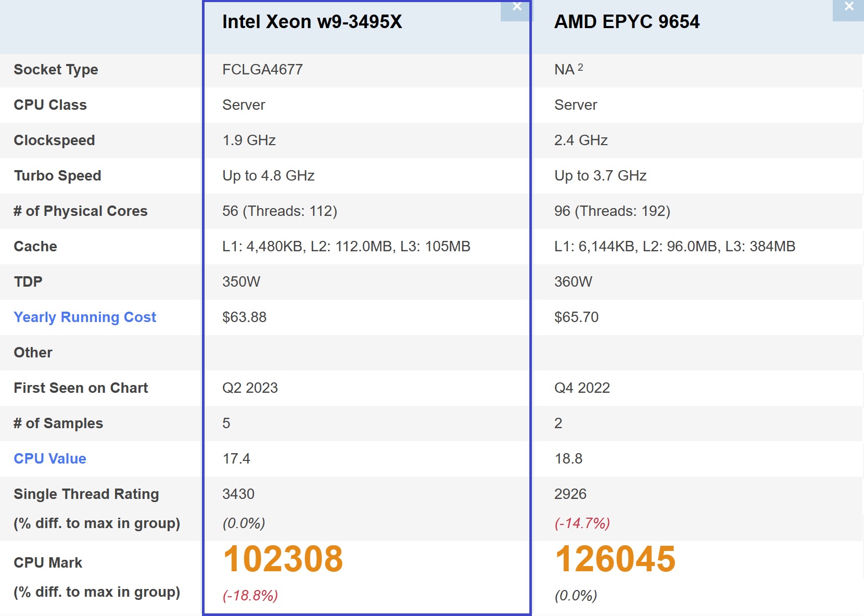Click the FCLGA4677 socket value
Viewport: 864px width, 616px height.
(262, 69)
